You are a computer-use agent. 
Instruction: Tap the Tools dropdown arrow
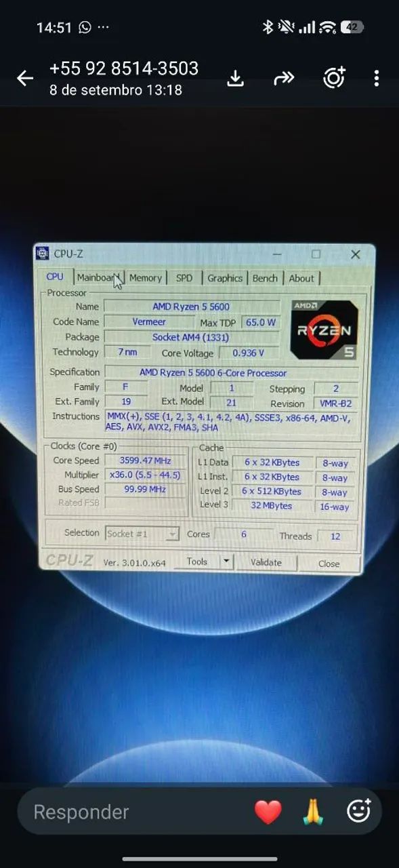click(227, 561)
